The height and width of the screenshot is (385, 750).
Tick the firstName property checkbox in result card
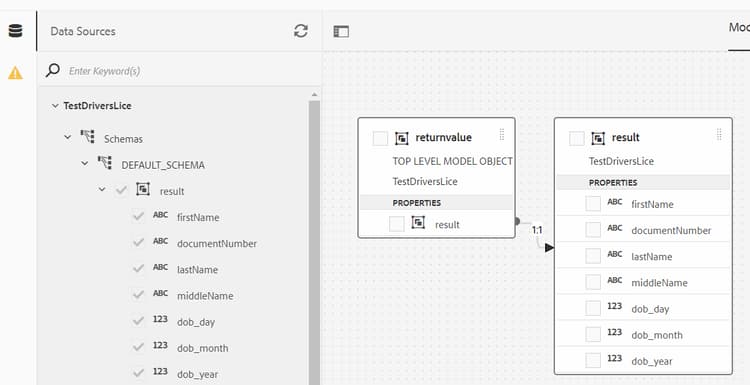[593, 203]
